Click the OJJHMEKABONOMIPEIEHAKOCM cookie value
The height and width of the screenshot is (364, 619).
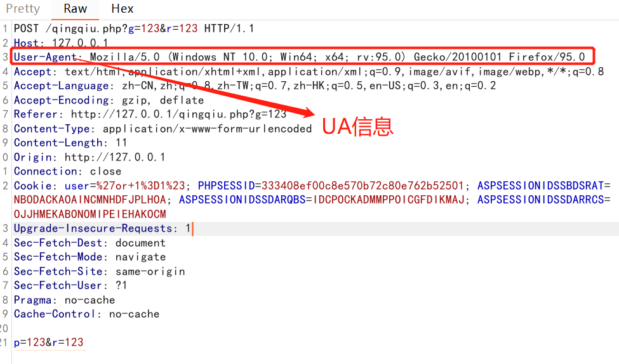click(x=90, y=214)
